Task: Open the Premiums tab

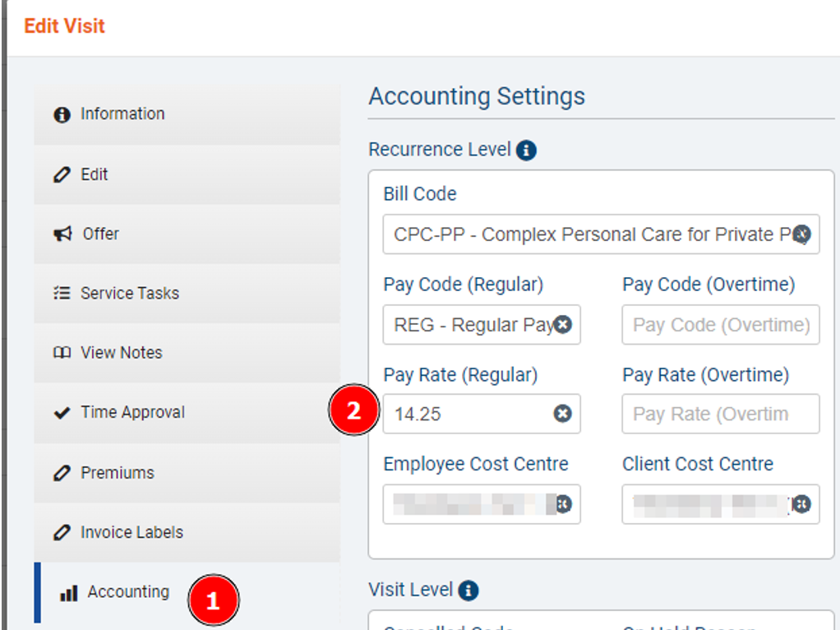Action: (x=187, y=473)
